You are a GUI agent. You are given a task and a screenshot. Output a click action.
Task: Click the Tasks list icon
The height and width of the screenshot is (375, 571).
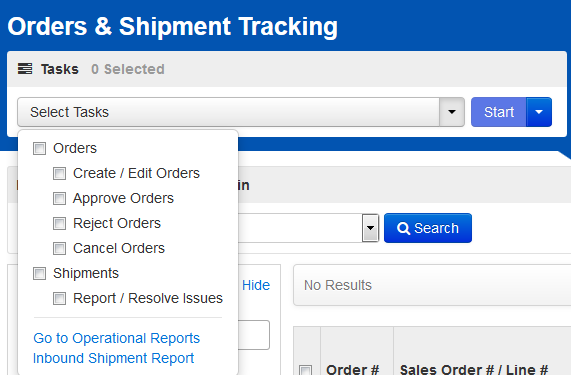(25, 68)
